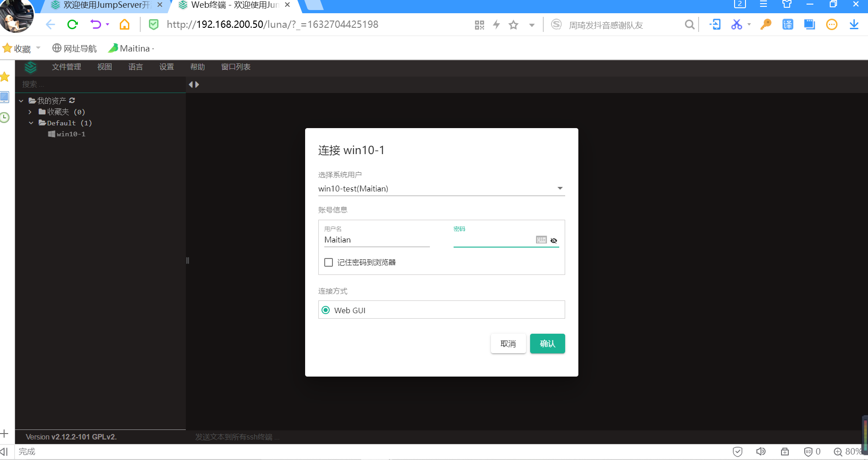Viewport: 868px width, 460px height.
Task: Collapse the Default (1) folder
Action: (x=31, y=123)
